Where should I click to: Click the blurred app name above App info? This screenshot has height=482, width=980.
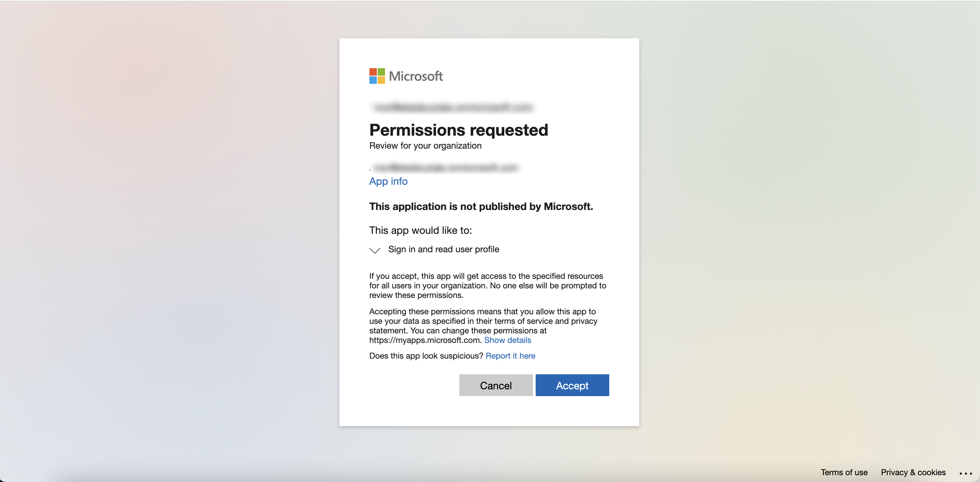(445, 167)
